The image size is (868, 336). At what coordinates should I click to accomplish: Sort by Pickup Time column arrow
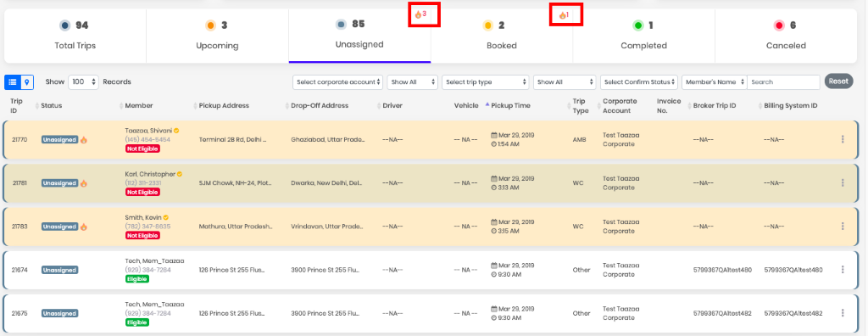[x=487, y=105]
